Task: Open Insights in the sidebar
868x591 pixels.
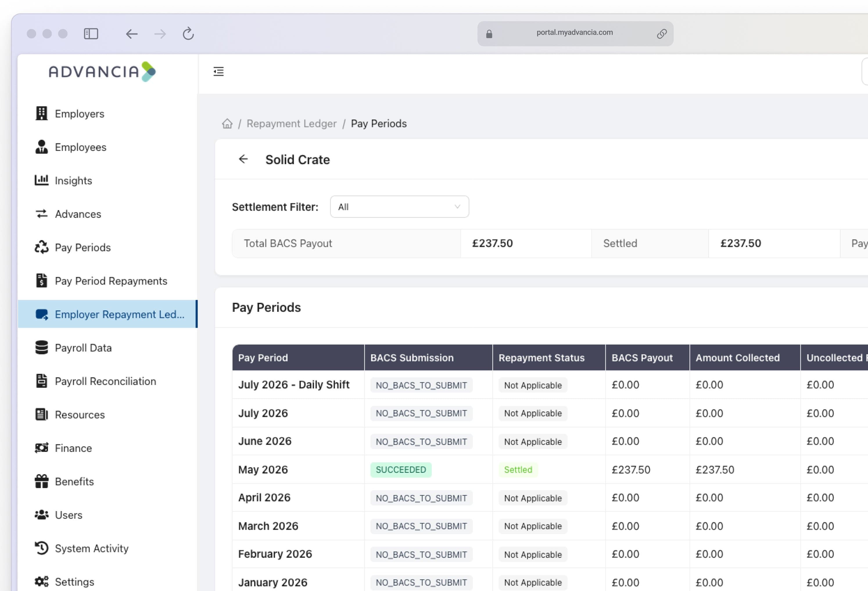Action: [x=107, y=180]
